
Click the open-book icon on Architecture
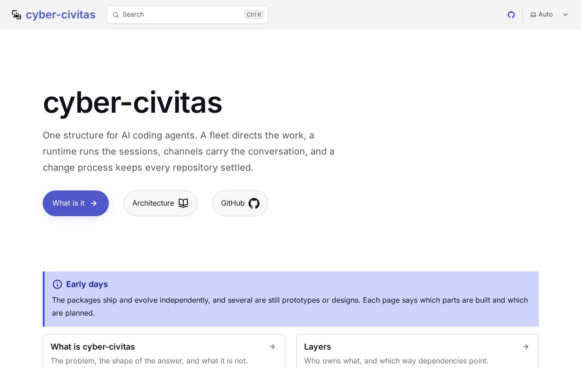pyautogui.click(x=183, y=203)
